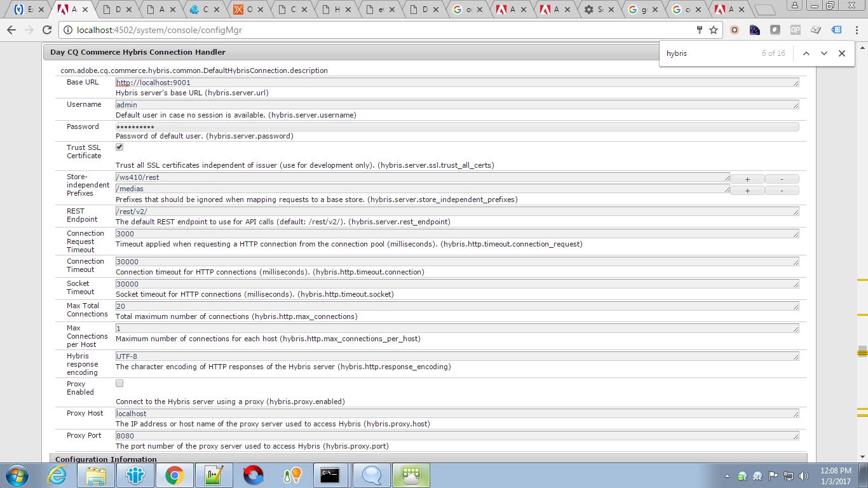Open the speech-bubble chat app on the taskbar
868x488 pixels.
372,475
